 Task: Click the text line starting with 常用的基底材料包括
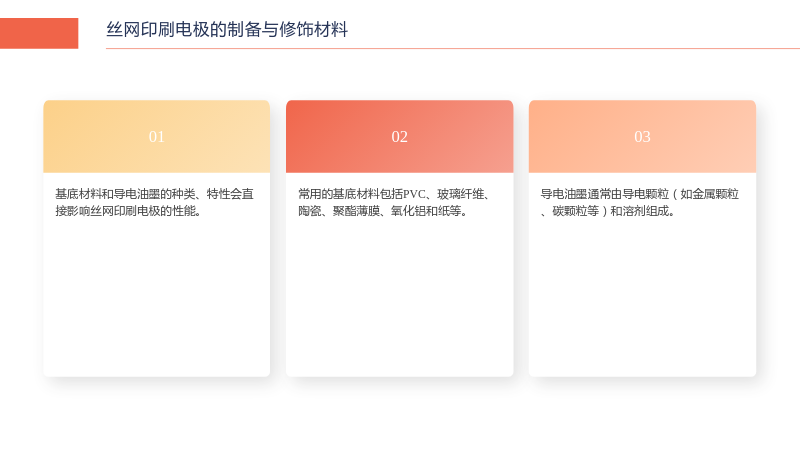[x=395, y=194]
